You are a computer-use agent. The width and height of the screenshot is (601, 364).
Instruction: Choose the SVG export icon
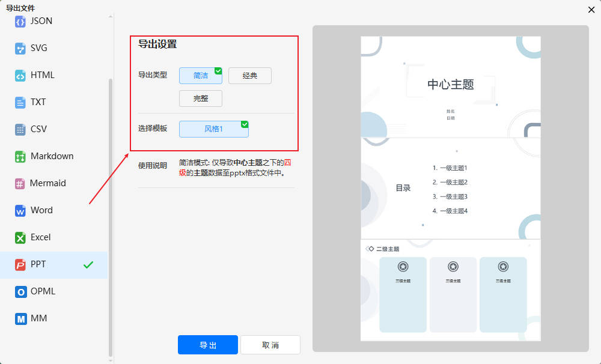20,48
